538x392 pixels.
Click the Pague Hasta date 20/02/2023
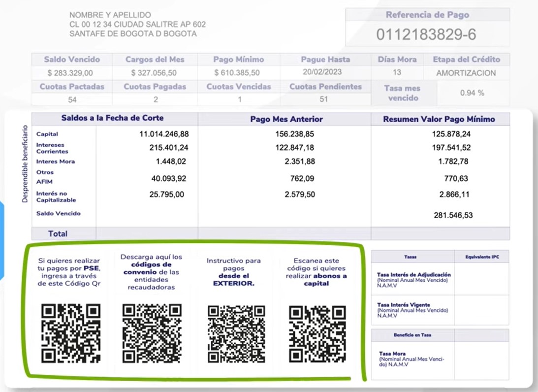click(322, 72)
